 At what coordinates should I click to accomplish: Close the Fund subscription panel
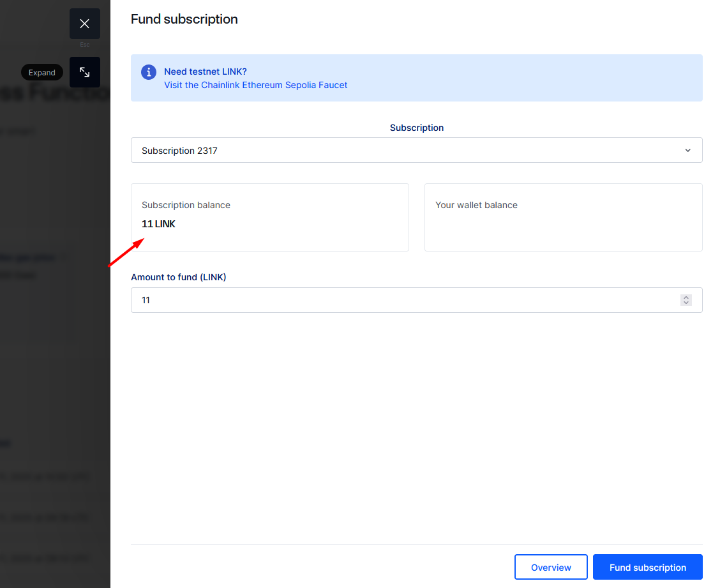click(x=84, y=24)
